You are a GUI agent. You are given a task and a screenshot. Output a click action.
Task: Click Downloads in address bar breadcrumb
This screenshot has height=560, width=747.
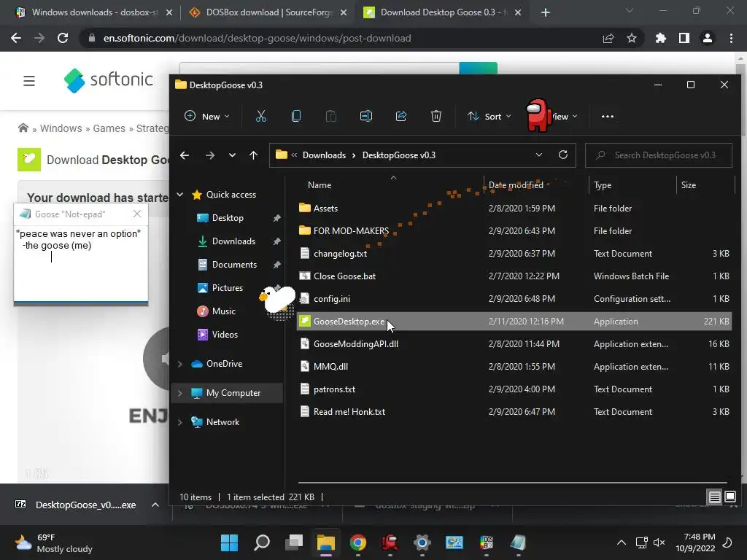[x=324, y=155]
